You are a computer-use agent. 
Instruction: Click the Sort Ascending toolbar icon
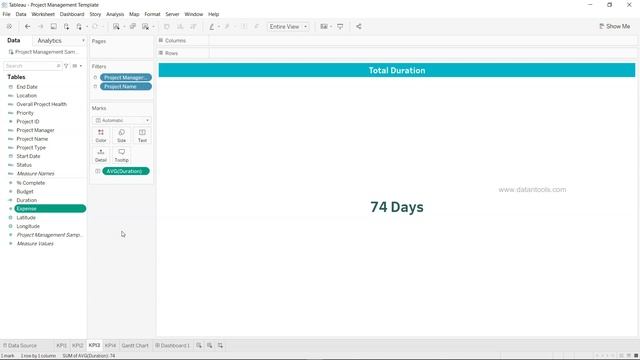[180, 27]
